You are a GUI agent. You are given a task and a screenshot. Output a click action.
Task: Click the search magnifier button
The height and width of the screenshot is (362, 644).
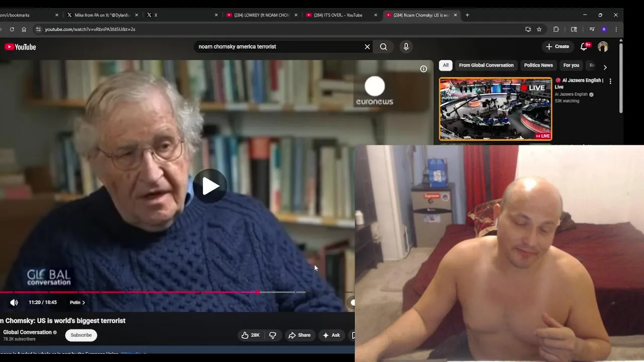(x=383, y=47)
